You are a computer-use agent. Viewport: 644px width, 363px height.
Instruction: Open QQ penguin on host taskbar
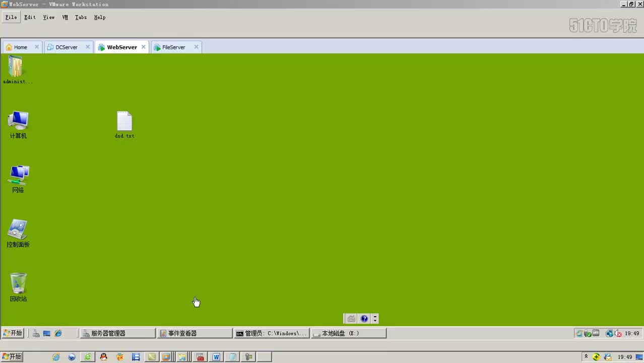(x=104, y=357)
